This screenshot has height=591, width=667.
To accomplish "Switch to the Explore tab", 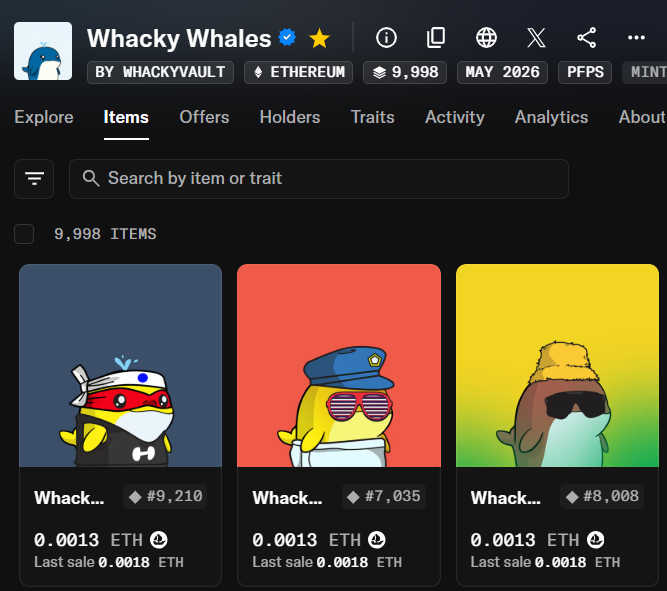I will [44, 117].
